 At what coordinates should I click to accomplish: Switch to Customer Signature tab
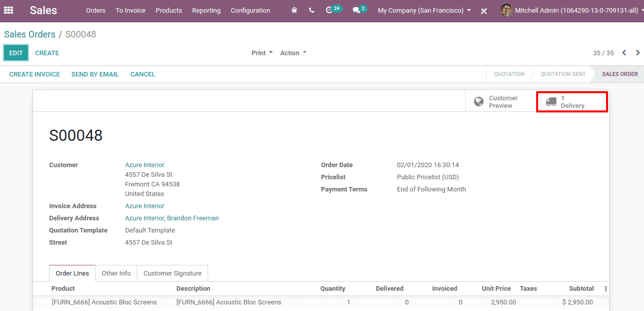click(x=173, y=273)
